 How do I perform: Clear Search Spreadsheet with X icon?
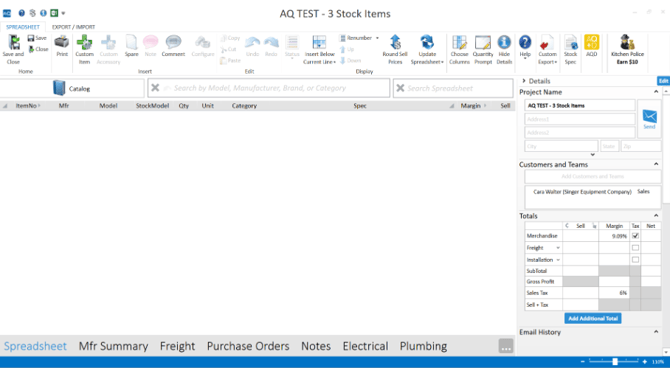tap(400, 88)
